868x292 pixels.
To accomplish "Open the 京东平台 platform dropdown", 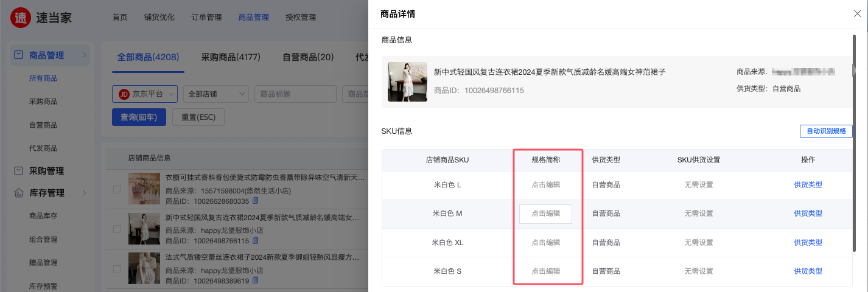I will (144, 94).
